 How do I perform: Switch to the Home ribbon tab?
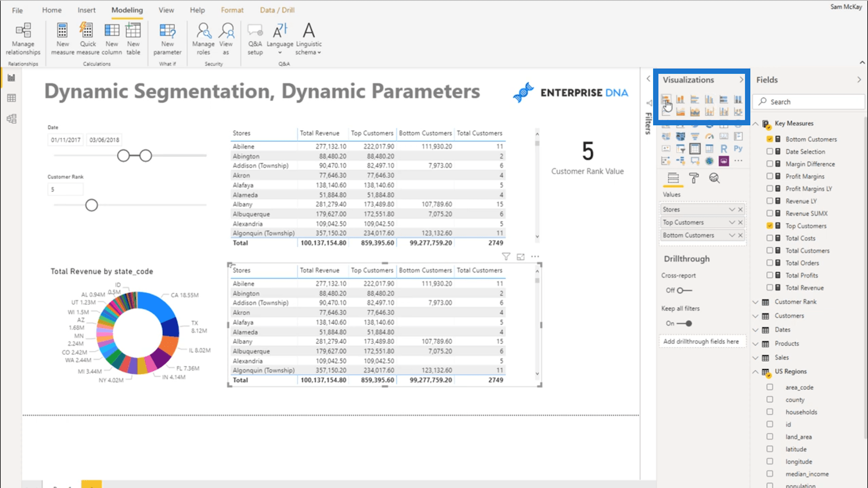tap(52, 10)
